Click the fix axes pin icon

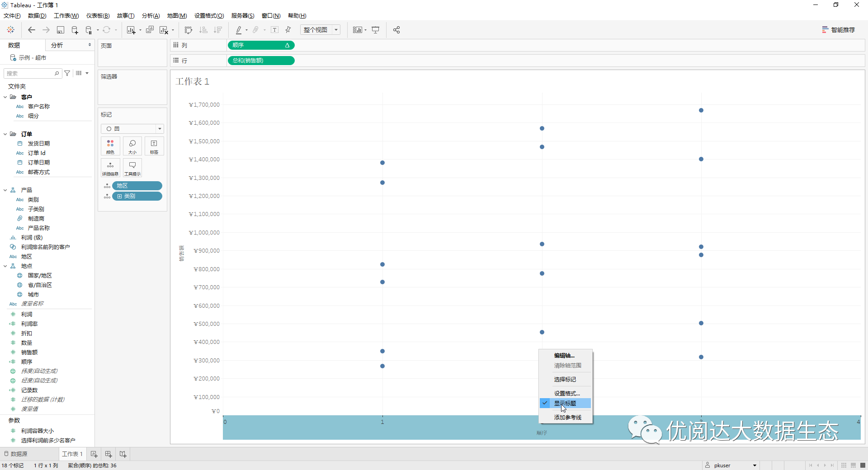click(x=288, y=30)
